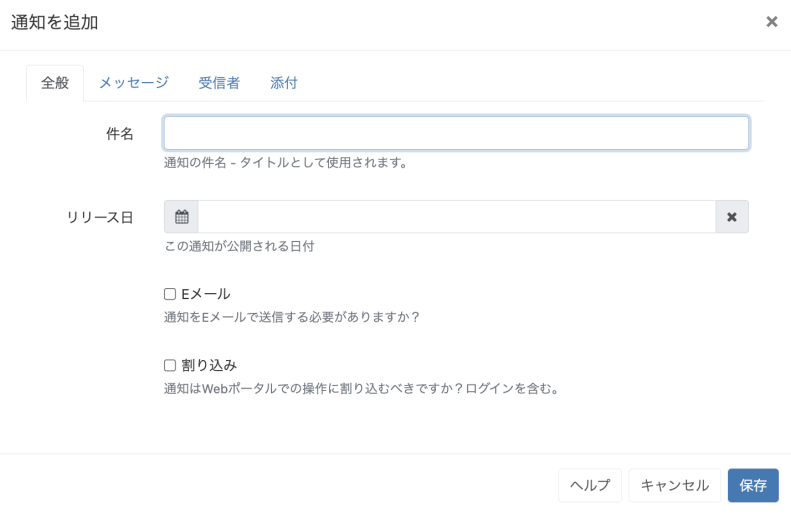Click the 割り込み label text
The image size is (791, 514).
[209, 365]
